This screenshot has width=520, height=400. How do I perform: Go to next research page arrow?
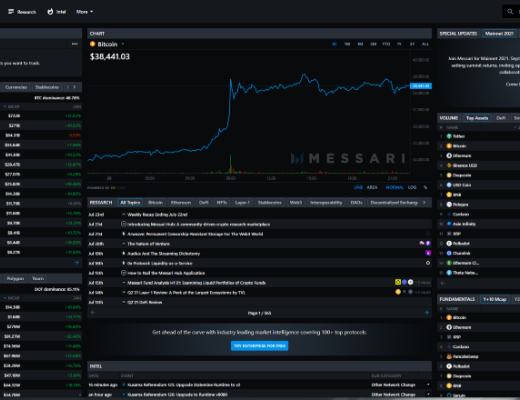(x=427, y=313)
